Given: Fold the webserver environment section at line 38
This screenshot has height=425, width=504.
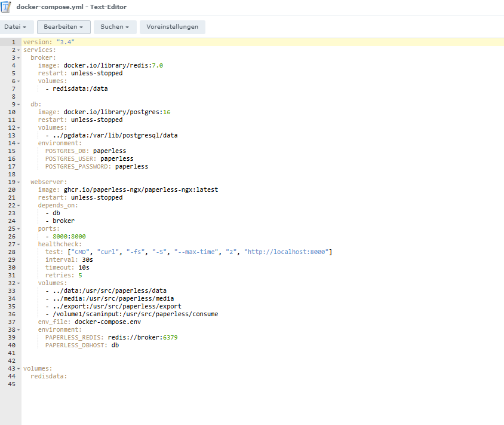Looking at the screenshot, I should (x=19, y=330).
